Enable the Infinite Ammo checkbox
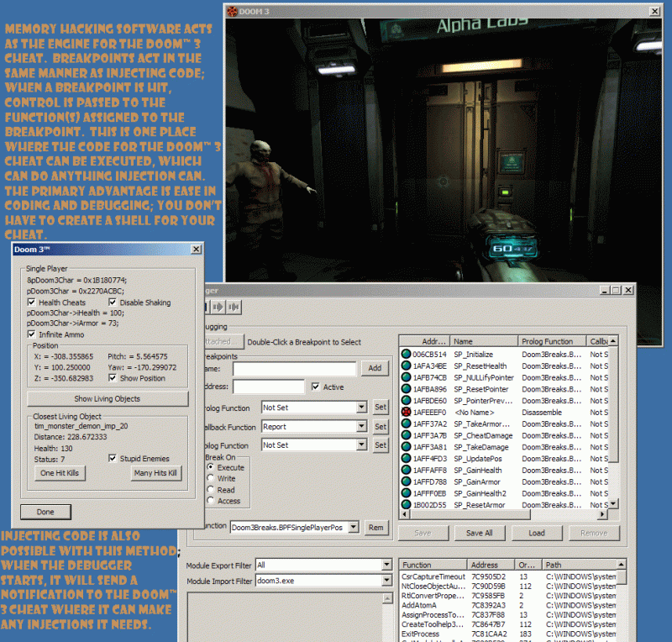 point(32,334)
